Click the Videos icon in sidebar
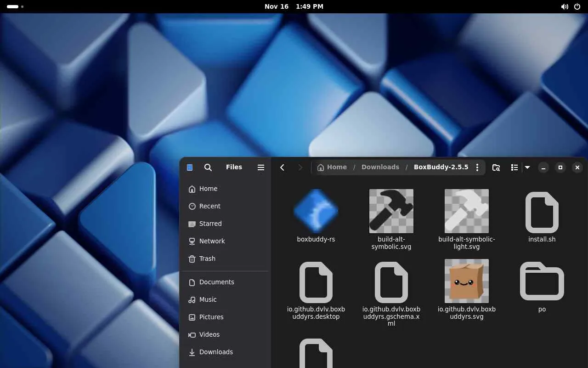 pyautogui.click(x=192, y=335)
